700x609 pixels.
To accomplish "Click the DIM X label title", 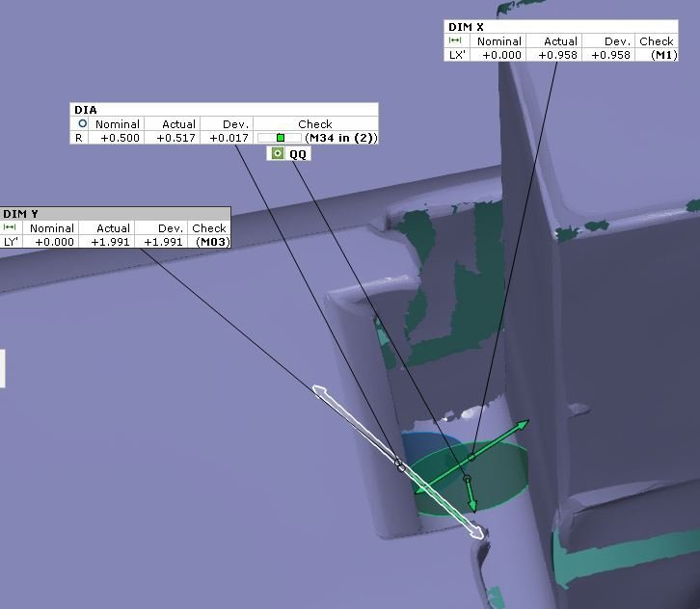I will click(466, 27).
